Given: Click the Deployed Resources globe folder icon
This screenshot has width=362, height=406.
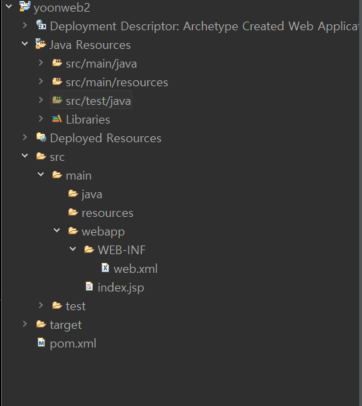Looking at the screenshot, I should tap(41, 137).
